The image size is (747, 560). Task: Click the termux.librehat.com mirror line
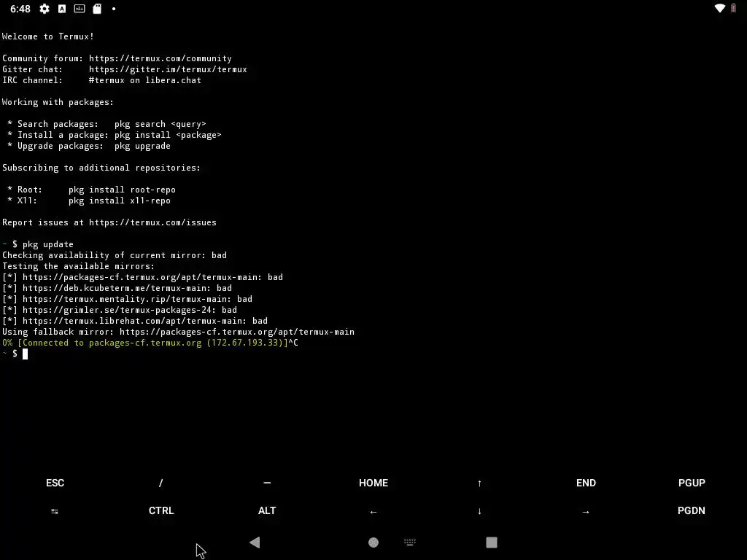[x=135, y=321]
